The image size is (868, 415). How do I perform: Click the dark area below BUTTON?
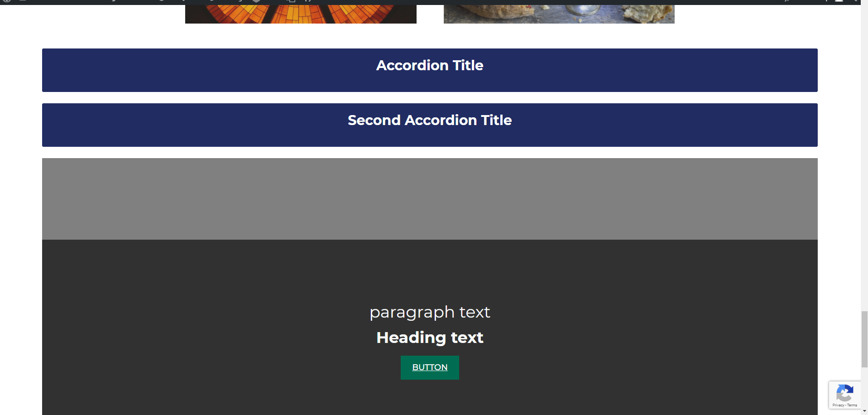(x=429, y=399)
